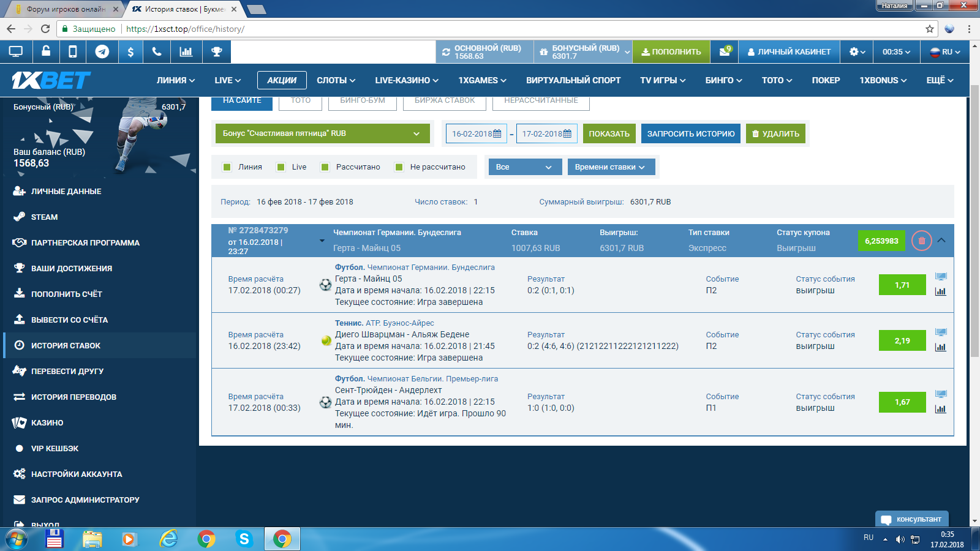Refresh the main balance with the sync icon
Screen dimensions: 980x551
coord(446,52)
